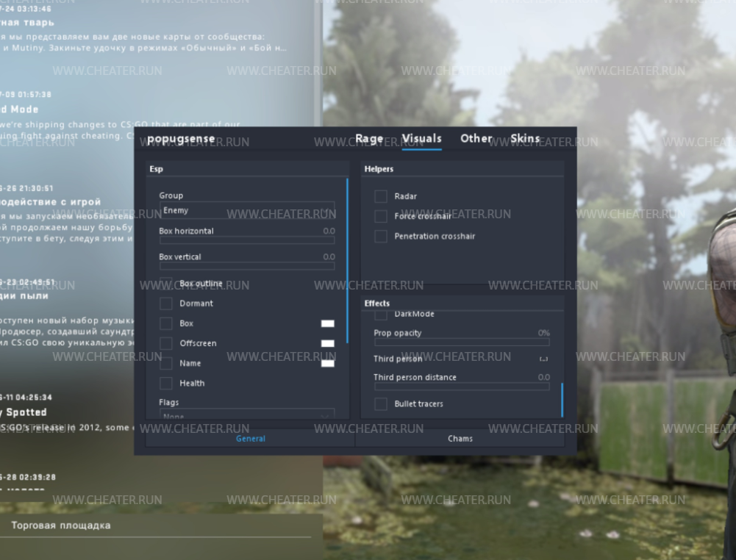736x560 pixels.
Task: Open the Name color swatch
Action: [x=328, y=364]
